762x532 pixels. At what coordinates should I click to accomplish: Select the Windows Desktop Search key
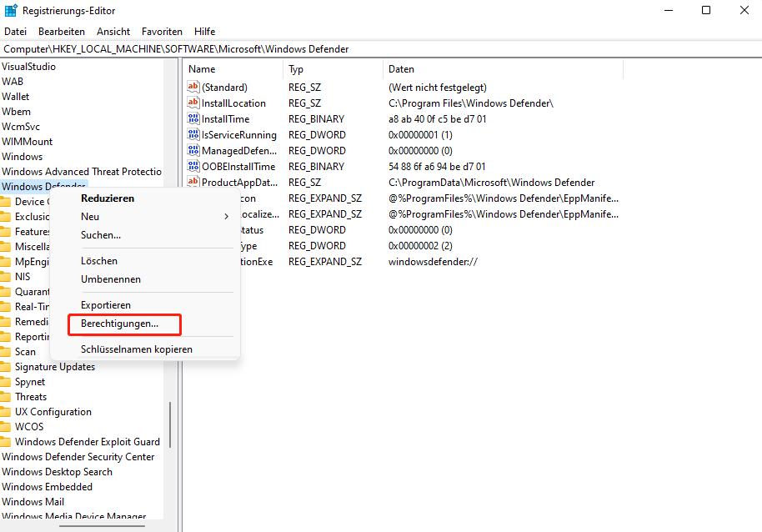point(57,472)
